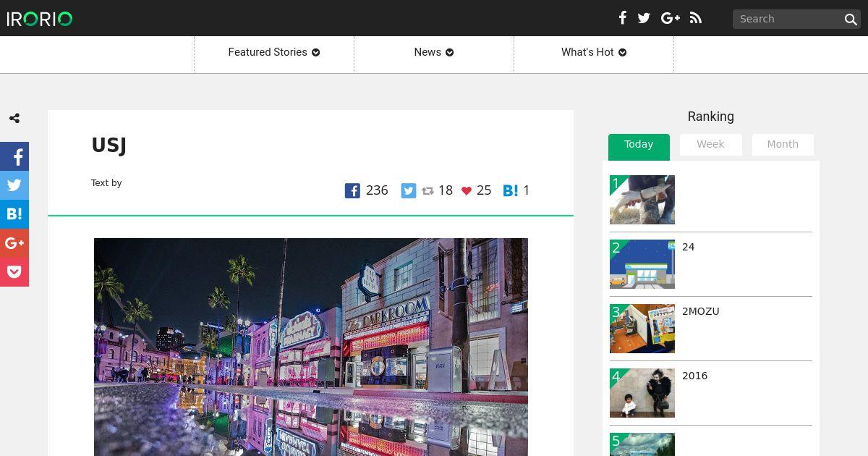Click the Facebook count icon showing 236
This screenshot has width=868, height=456.
tap(352, 191)
